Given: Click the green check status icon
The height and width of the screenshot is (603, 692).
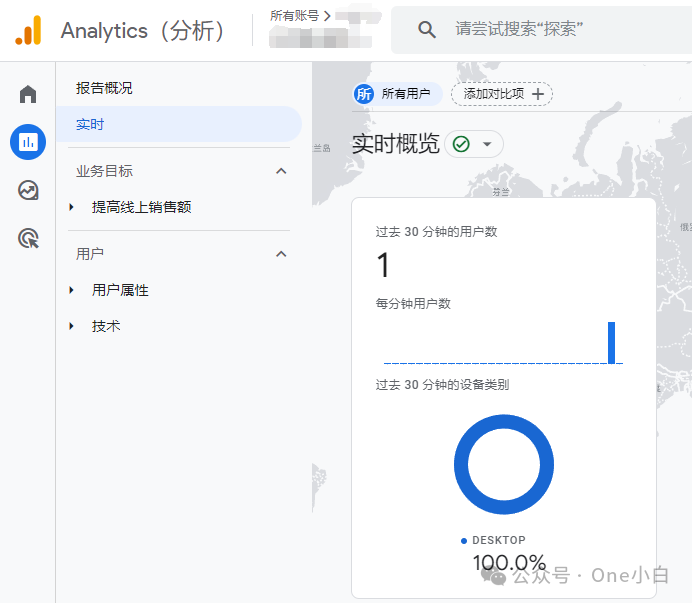Looking at the screenshot, I should click(x=461, y=144).
